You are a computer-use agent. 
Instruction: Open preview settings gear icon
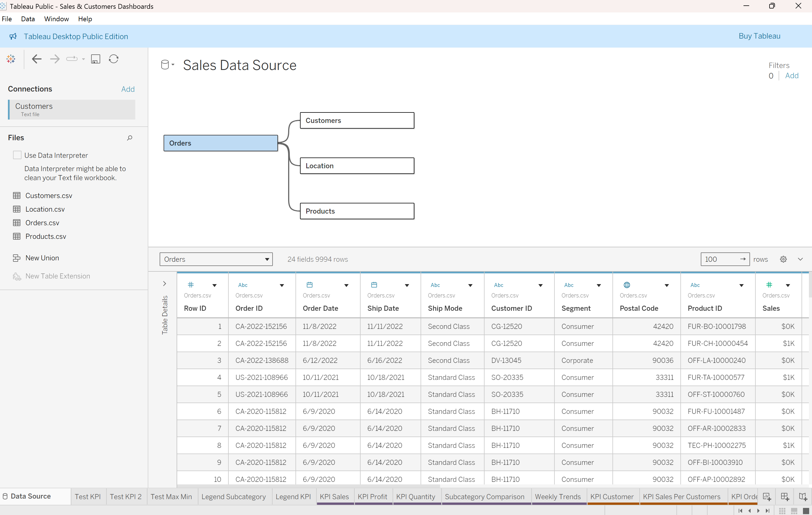783,259
